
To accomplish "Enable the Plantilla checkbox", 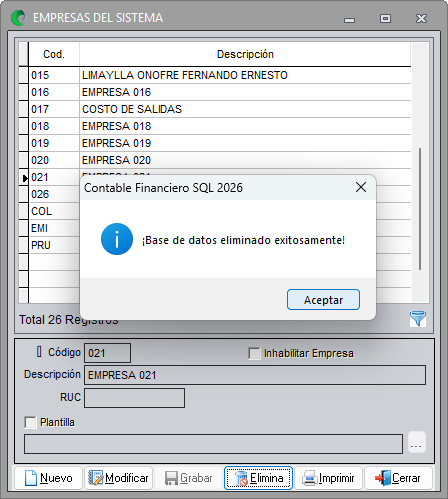I will click(x=30, y=422).
